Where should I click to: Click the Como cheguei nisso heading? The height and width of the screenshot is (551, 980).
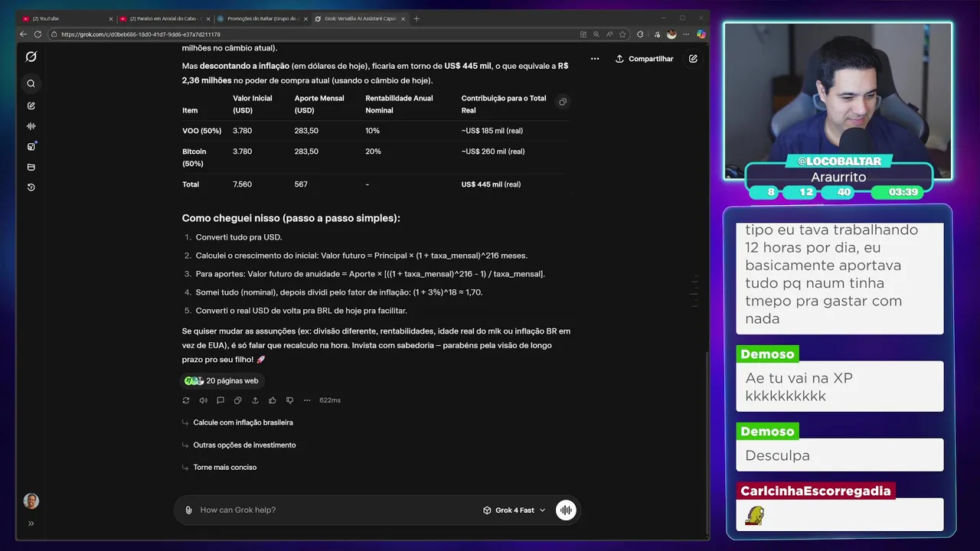point(291,218)
